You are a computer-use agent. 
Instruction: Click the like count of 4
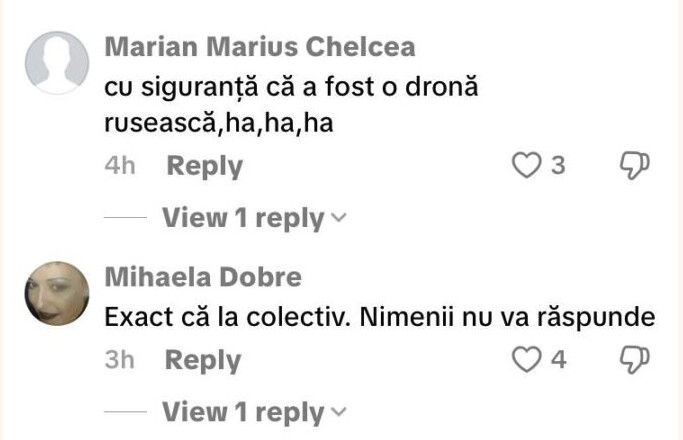(558, 360)
